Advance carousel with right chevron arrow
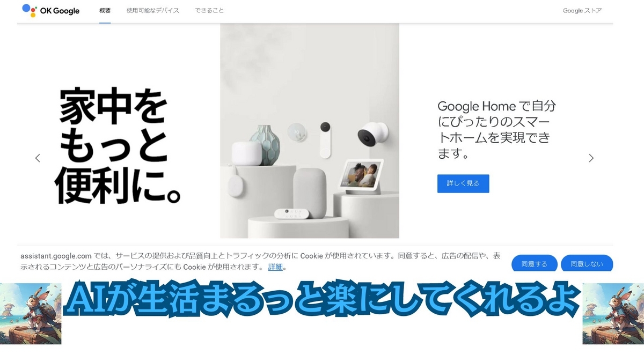Viewport: 644px width, 362px height. click(591, 158)
